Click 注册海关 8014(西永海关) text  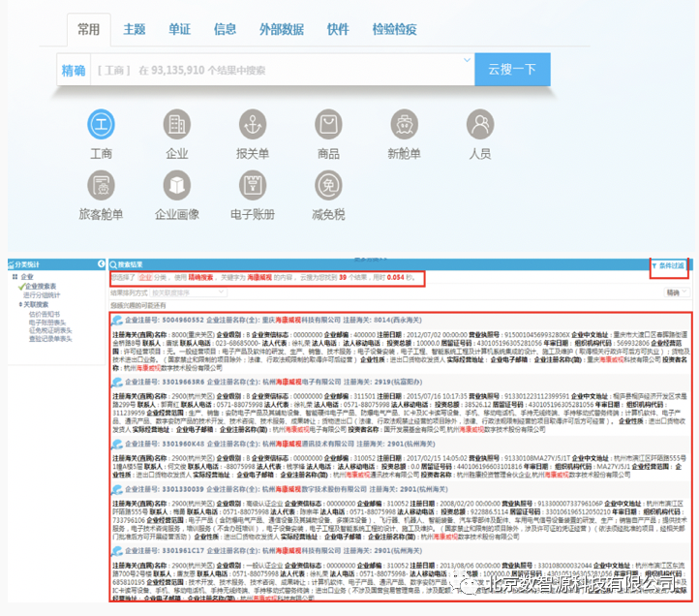point(382,321)
